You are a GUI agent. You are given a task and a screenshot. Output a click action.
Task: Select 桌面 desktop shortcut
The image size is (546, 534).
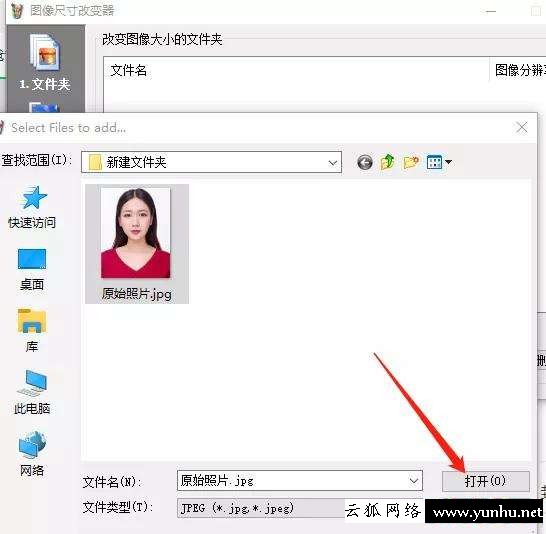pyautogui.click(x=32, y=269)
